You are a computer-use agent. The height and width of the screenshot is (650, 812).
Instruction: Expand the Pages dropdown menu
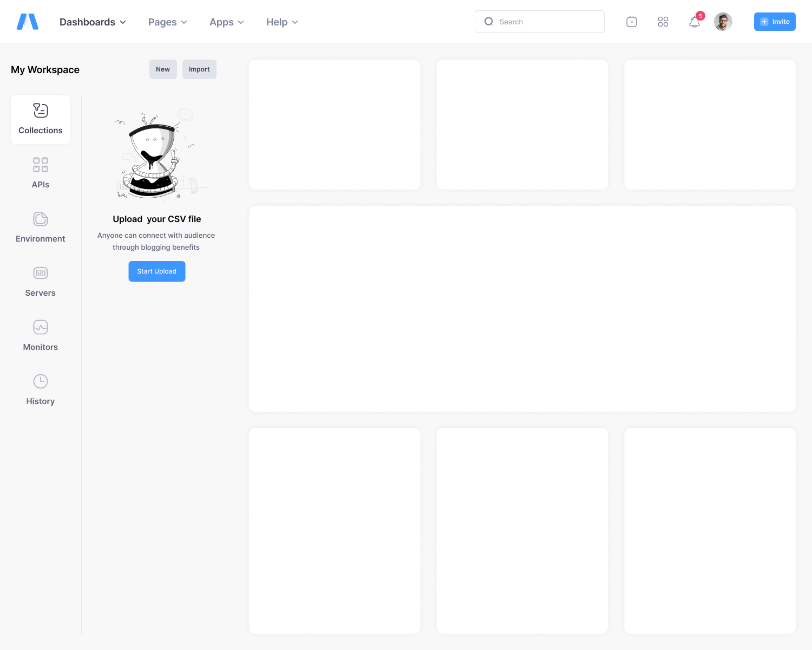167,22
